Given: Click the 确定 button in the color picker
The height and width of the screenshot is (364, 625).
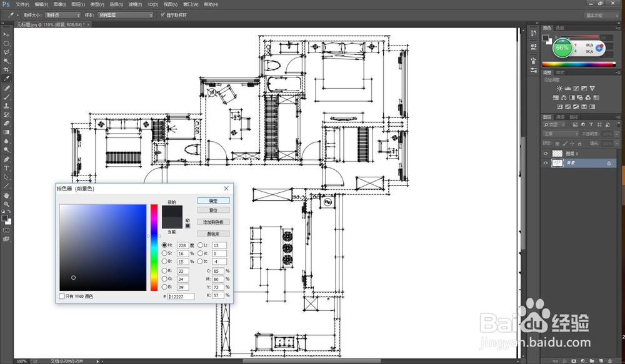Looking at the screenshot, I should point(213,200).
